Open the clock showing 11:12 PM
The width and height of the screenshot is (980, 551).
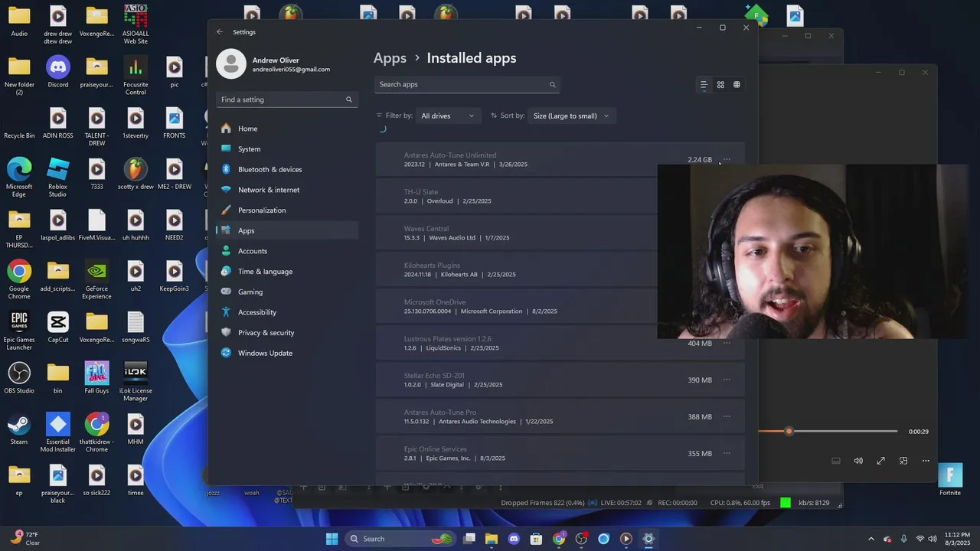click(x=956, y=539)
